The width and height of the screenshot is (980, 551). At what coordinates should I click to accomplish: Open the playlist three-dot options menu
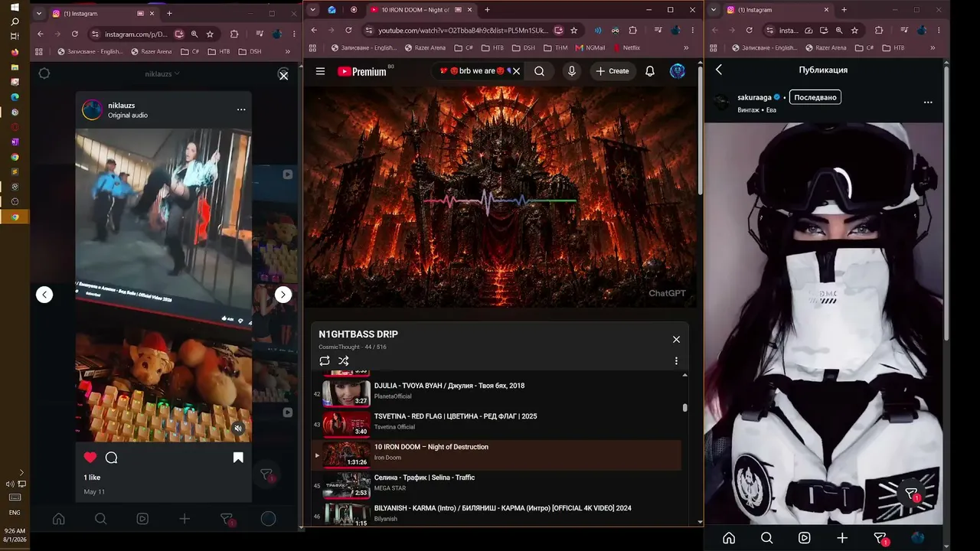pyautogui.click(x=676, y=361)
